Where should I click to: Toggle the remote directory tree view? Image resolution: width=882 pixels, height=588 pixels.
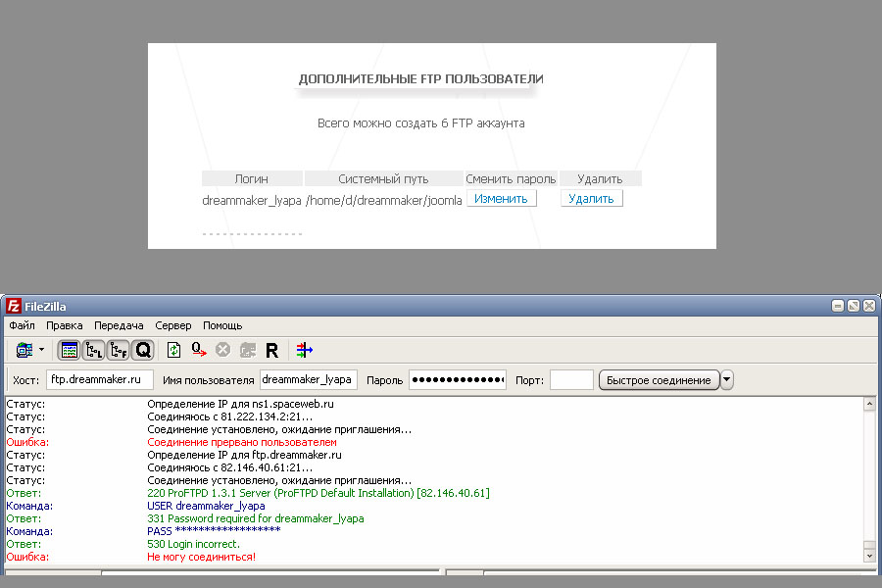click(x=119, y=350)
